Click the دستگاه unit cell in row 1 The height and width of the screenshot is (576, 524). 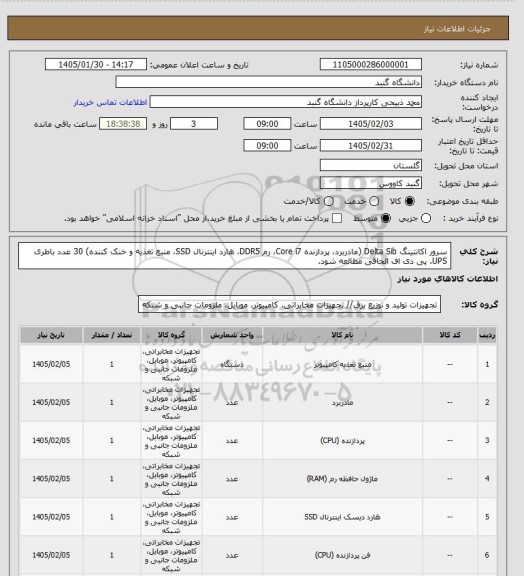pyautogui.click(x=232, y=364)
